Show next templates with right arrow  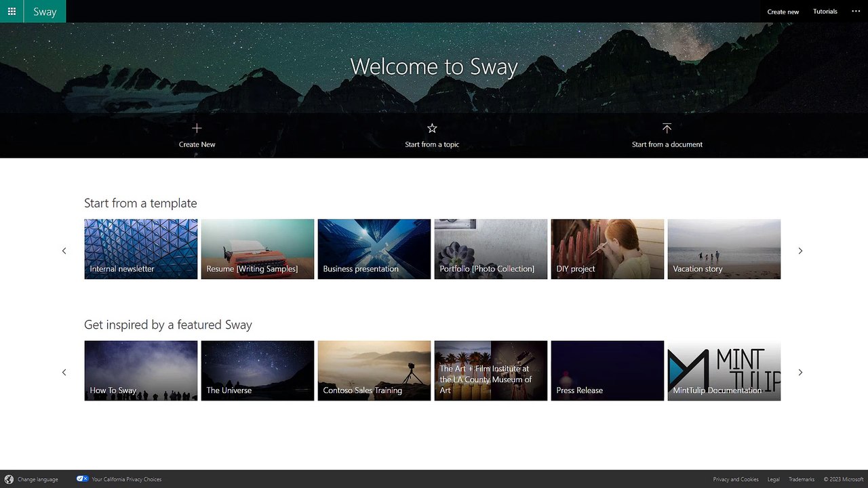click(800, 251)
